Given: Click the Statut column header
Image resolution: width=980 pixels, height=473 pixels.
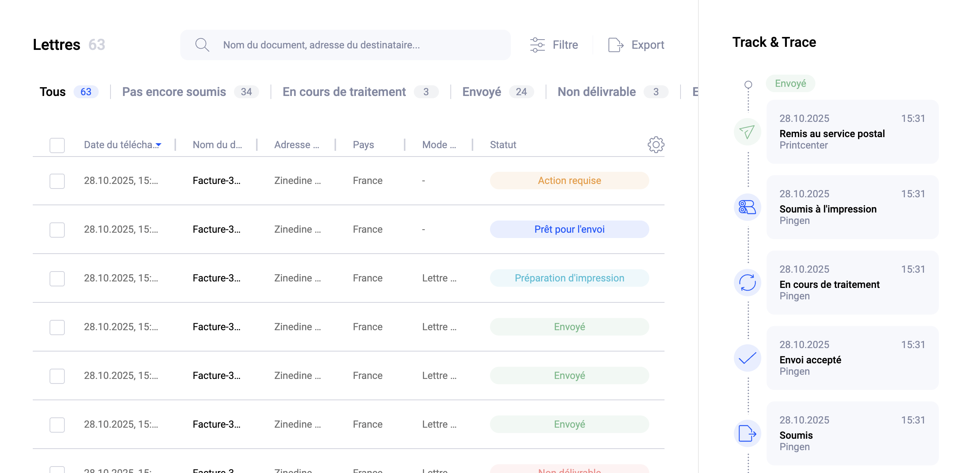Looking at the screenshot, I should coord(503,145).
